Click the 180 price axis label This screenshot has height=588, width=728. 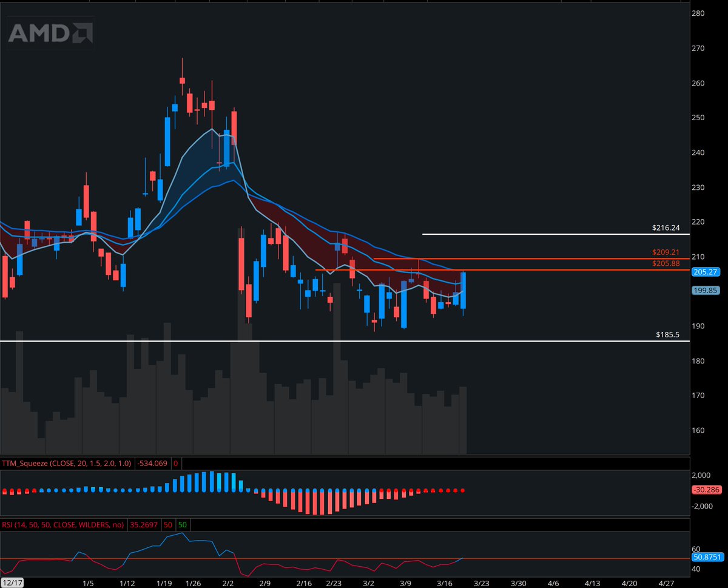point(698,361)
